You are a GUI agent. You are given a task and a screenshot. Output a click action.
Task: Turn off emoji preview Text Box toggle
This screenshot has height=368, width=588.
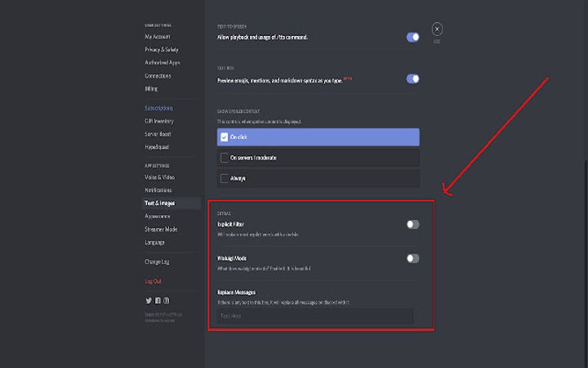click(x=412, y=79)
